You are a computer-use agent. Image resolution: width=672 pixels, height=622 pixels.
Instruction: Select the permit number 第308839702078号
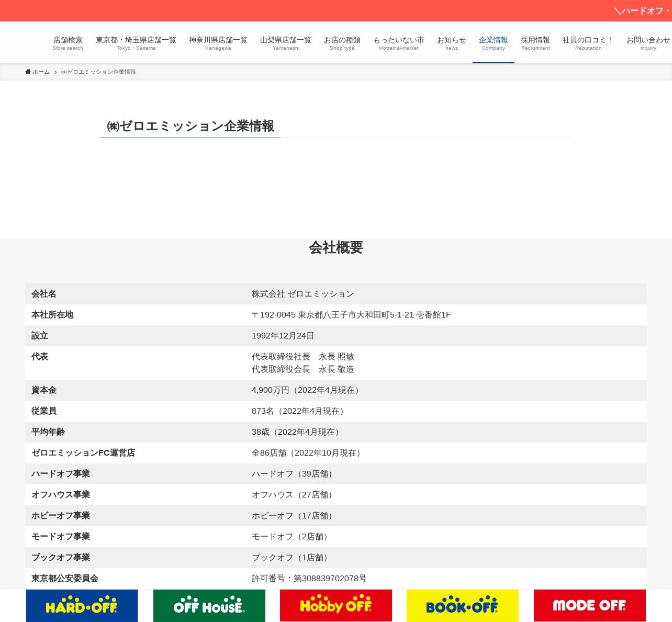[330, 579]
